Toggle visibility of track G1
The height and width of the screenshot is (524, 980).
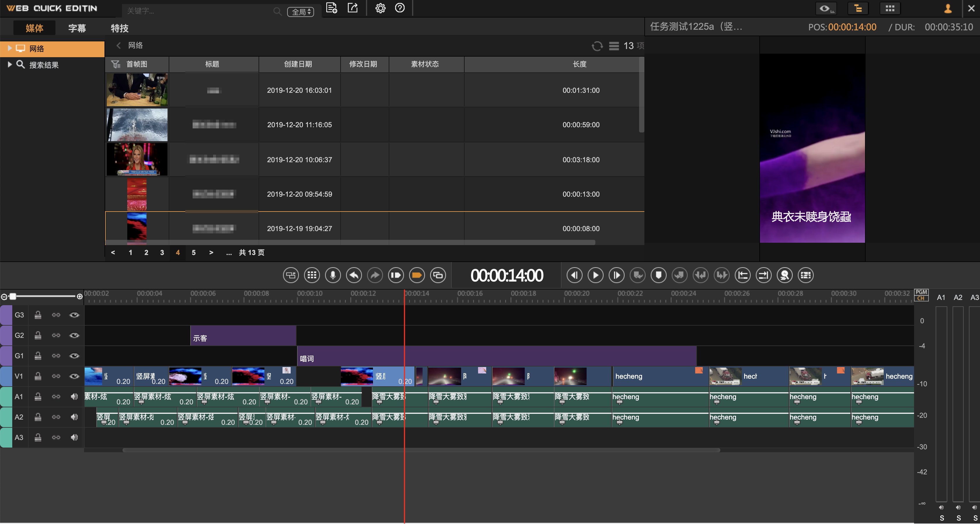[74, 356]
